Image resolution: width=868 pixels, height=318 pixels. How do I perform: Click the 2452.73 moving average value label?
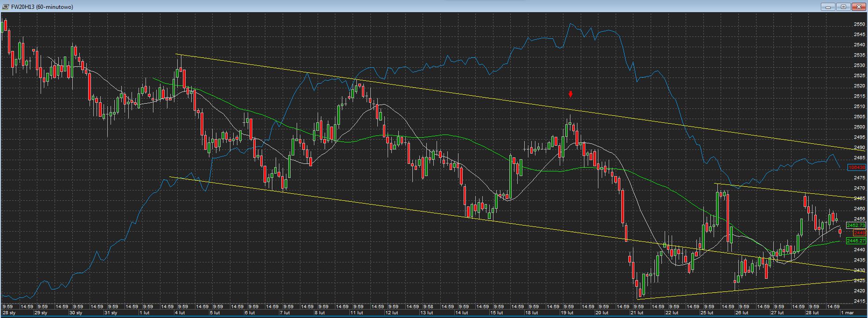click(x=856, y=225)
